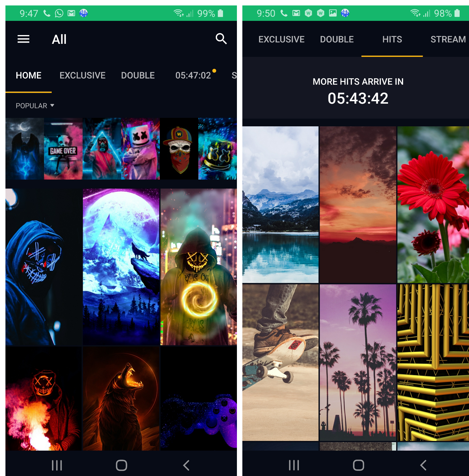This screenshot has height=476, width=469.
Task: Tap the phone call icon in left status bar
Action: (x=47, y=13)
